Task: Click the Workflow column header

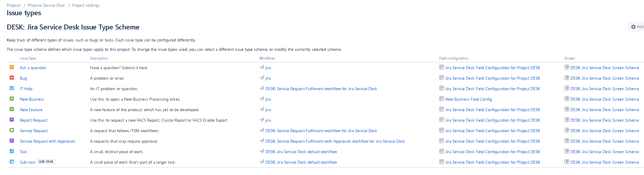Action: point(267,58)
